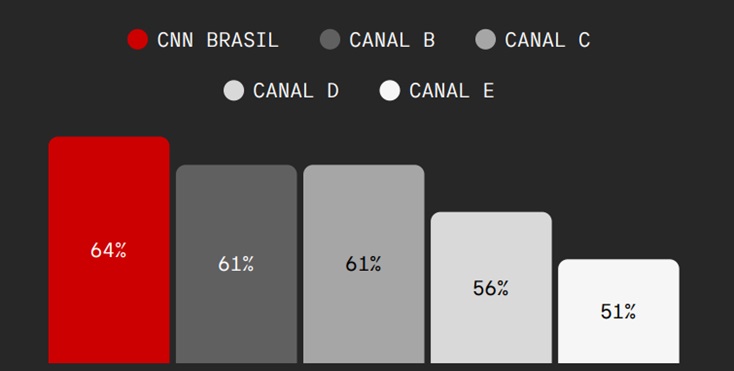Click the Canal C legend circle
Viewport: 734px width, 371px height.
(485, 39)
